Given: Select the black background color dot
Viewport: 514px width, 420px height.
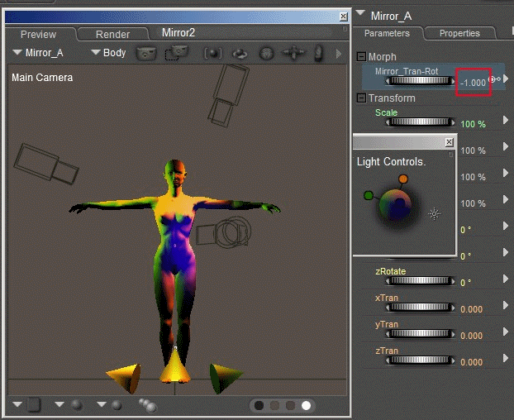Looking at the screenshot, I should pos(259,405).
